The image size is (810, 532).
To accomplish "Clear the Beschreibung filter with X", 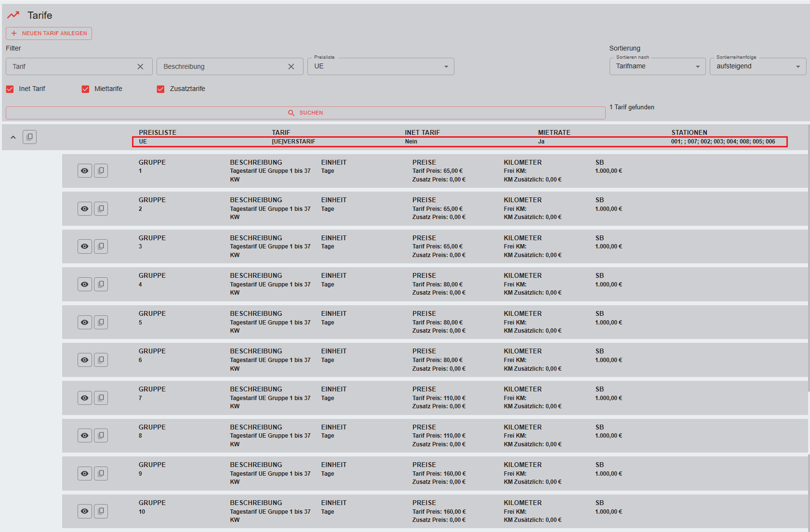I will click(291, 67).
